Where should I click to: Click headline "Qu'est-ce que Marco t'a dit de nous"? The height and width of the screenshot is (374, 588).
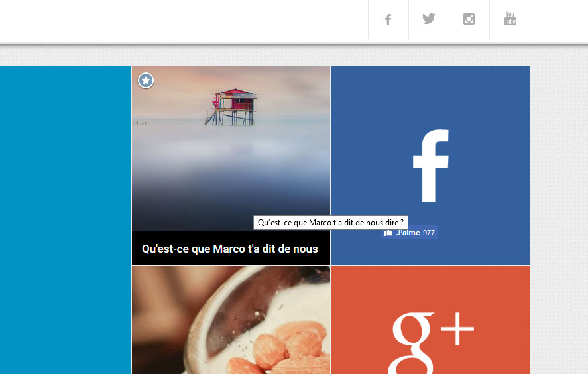230,249
